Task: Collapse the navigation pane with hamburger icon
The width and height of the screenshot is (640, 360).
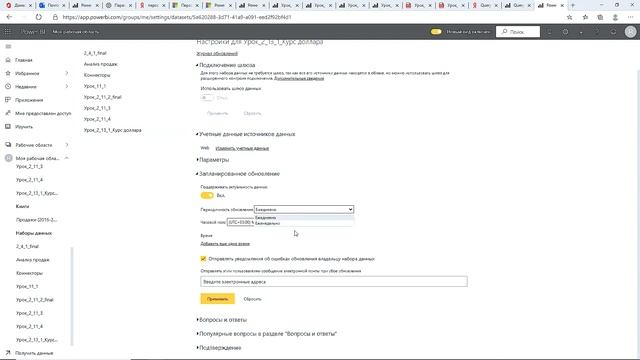Action: pyautogui.click(x=8, y=47)
